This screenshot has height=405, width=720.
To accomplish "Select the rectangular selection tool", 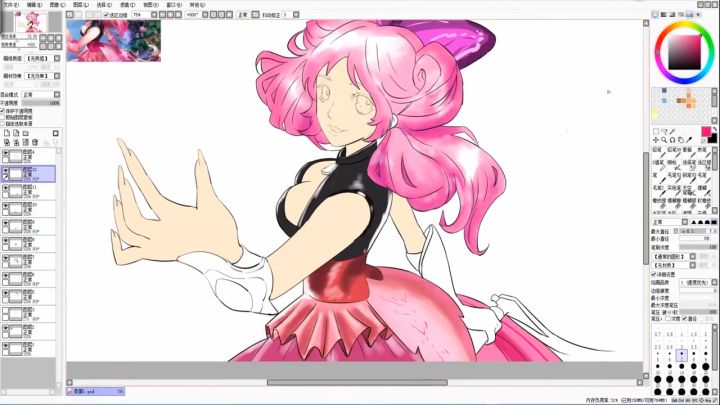I will point(656,131).
